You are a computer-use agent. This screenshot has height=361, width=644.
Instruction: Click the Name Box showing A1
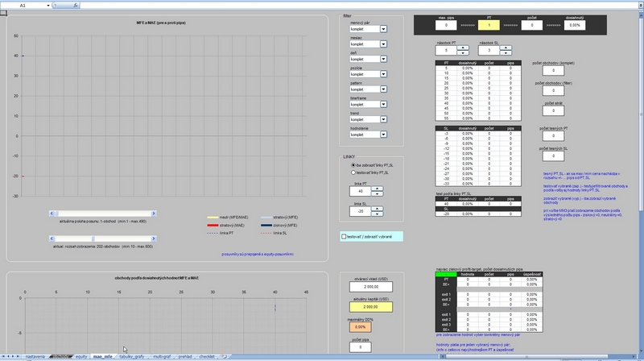(23, 6)
